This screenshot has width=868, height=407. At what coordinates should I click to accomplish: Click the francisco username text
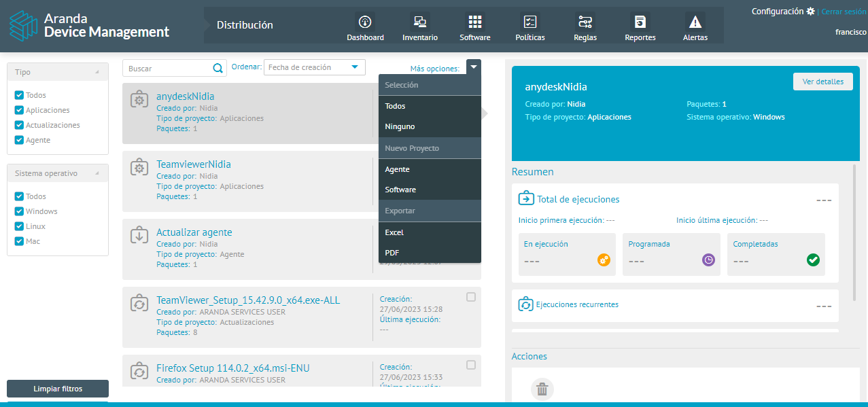click(851, 32)
